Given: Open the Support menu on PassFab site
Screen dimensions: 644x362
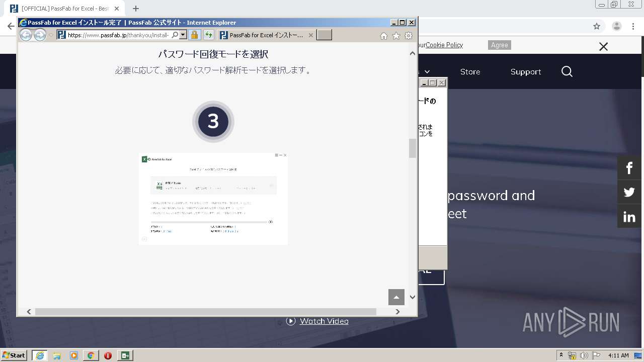Looking at the screenshot, I should 526,71.
